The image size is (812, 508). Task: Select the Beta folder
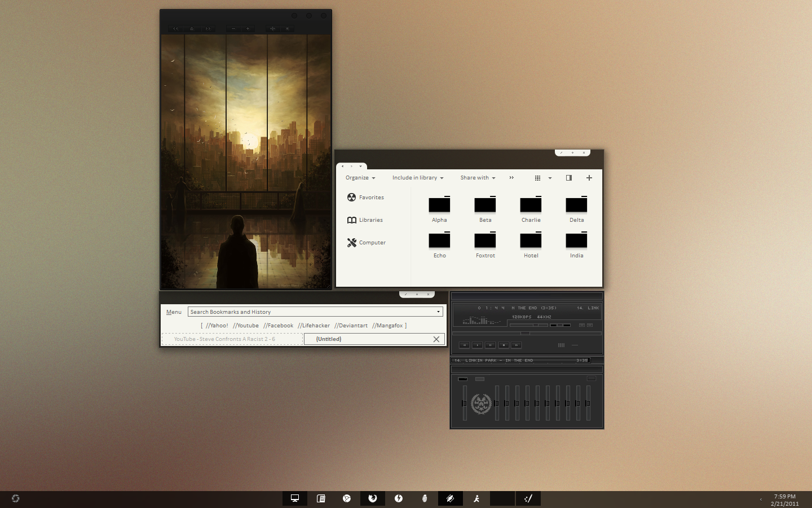click(x=485, y=209)
